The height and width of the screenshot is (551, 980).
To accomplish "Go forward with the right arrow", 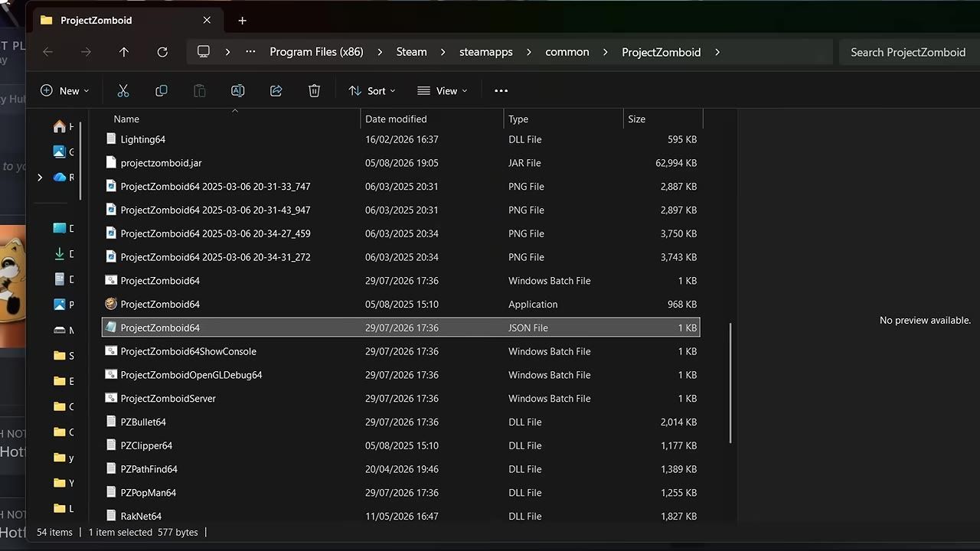I will click(x=86, y=52).
